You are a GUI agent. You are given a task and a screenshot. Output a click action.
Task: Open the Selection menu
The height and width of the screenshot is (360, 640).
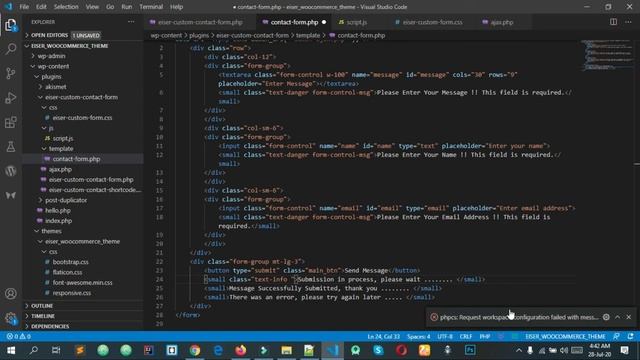point(66,7)
